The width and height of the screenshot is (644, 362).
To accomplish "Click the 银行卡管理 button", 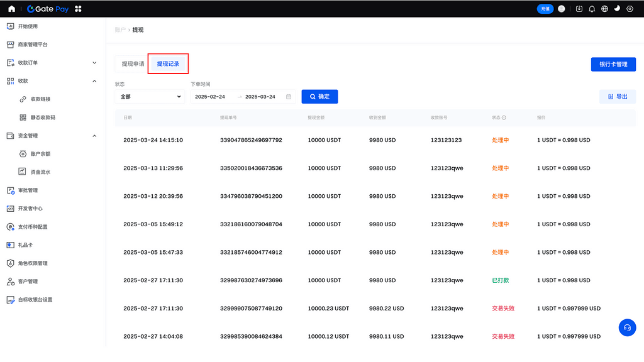I will click(613, 64).
